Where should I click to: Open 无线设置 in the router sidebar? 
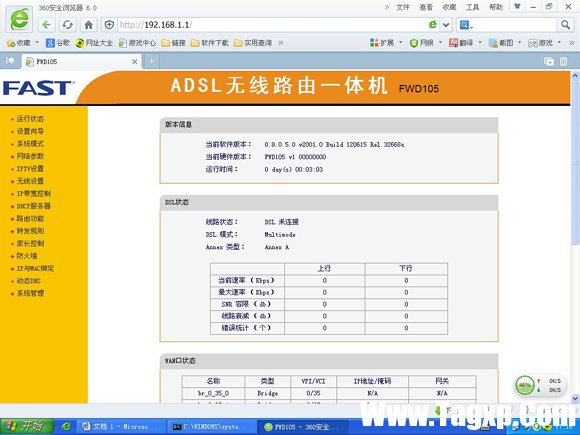(x=30, y=181)
